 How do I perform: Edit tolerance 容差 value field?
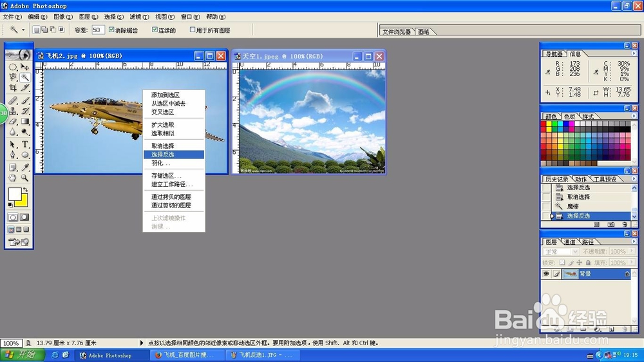coord(98,30)
